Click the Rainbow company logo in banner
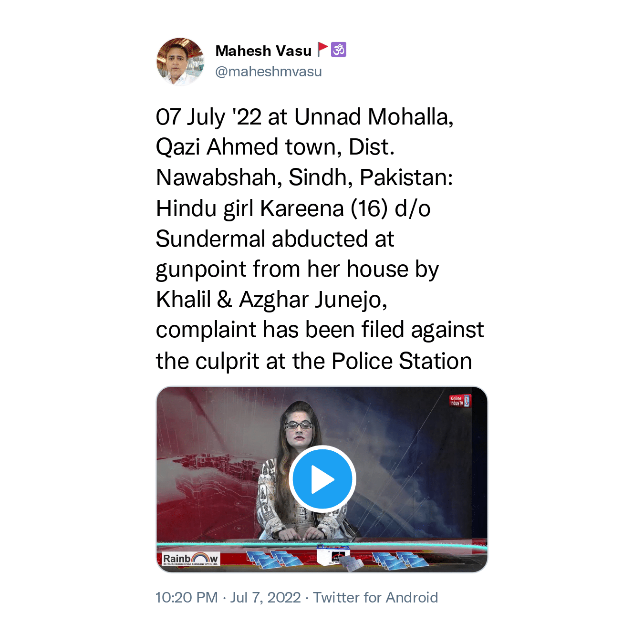 pos(190,559)
